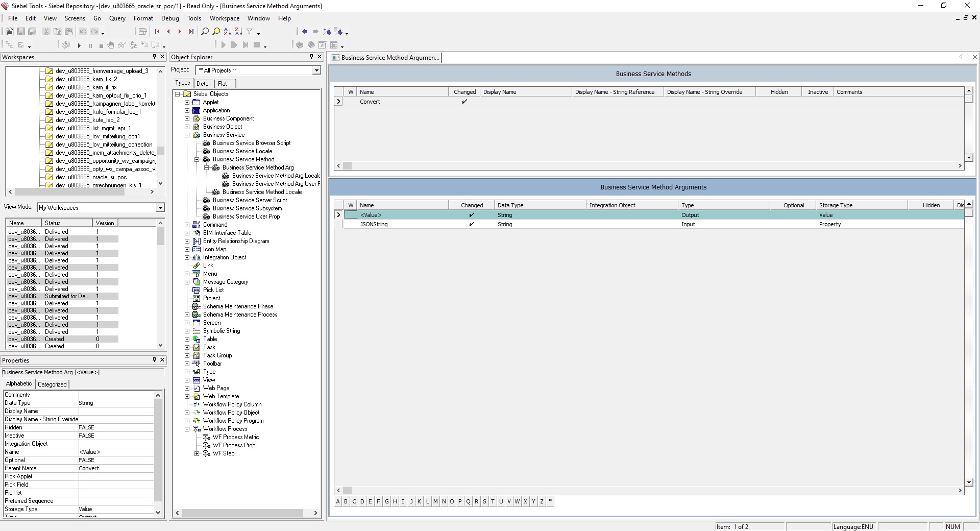
Task: Open the Query menu
Action: point(117,18)
